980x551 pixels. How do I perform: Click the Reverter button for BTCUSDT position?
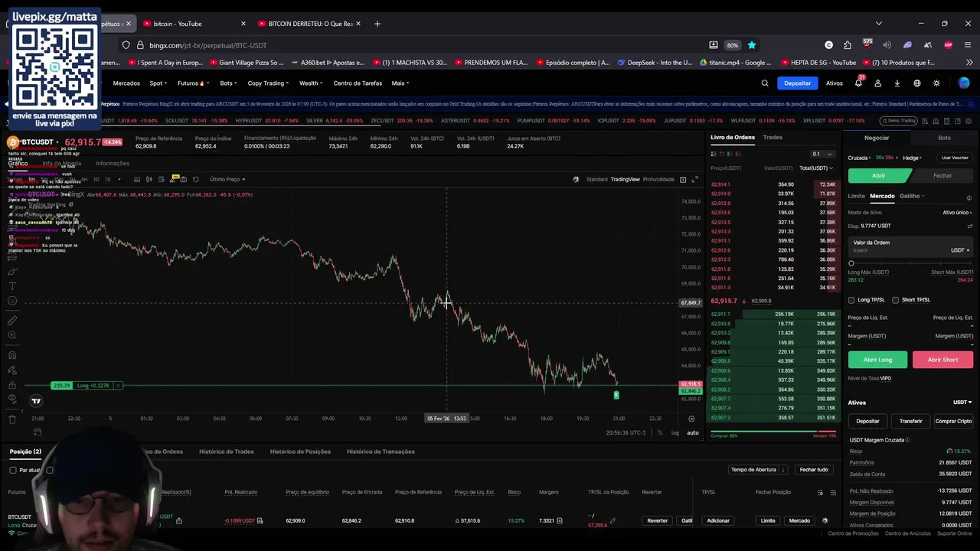[x=657, y=520]
